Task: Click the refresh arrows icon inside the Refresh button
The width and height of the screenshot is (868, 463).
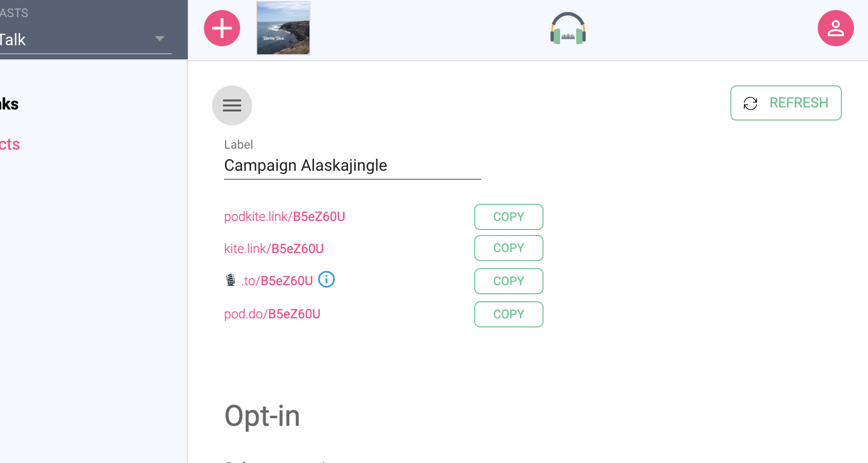Action: [750, 103]
